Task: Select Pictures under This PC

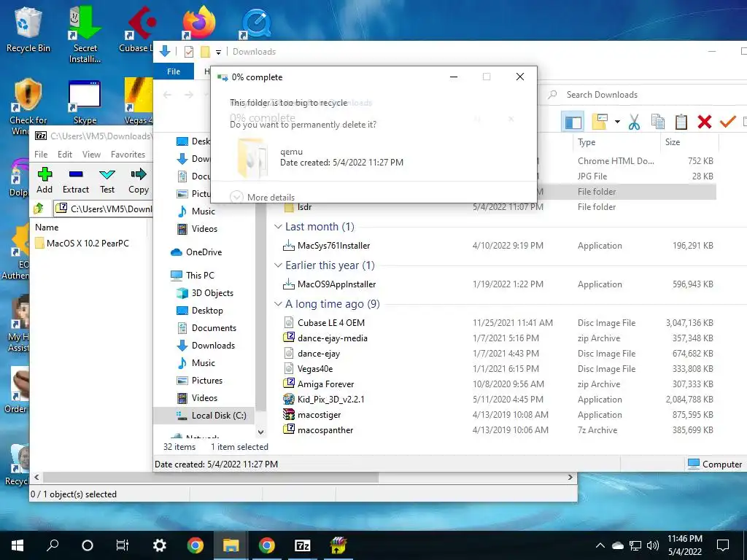Action: [206, 381]
